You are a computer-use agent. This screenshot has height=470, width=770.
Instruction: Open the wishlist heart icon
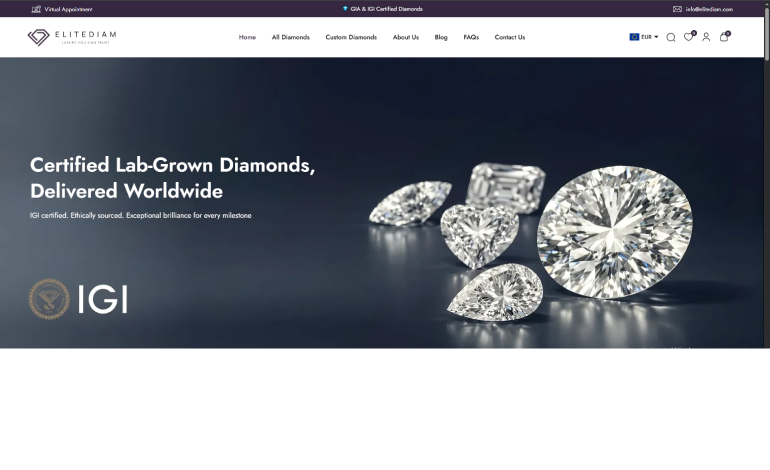[688, 37]
